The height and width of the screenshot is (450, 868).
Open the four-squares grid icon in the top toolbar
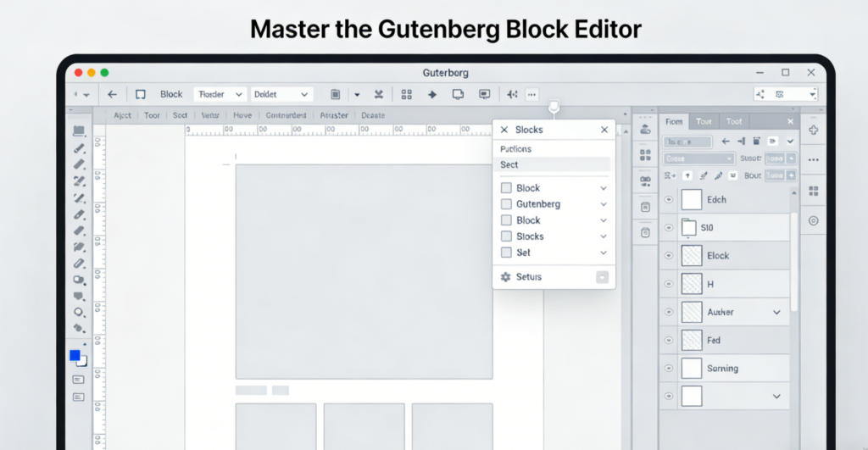(x=406, y=95)
